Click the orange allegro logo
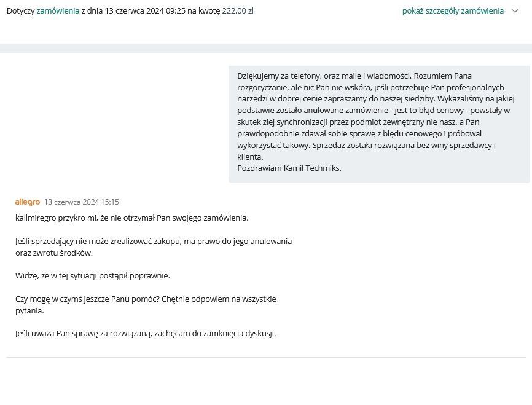 (x=28, y=202)
